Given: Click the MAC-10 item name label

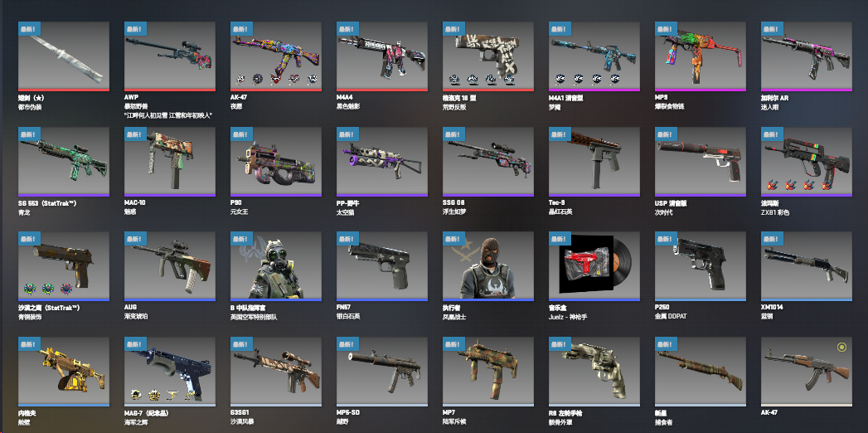Looking at the screenshot, I should click(x=134, y=203).
